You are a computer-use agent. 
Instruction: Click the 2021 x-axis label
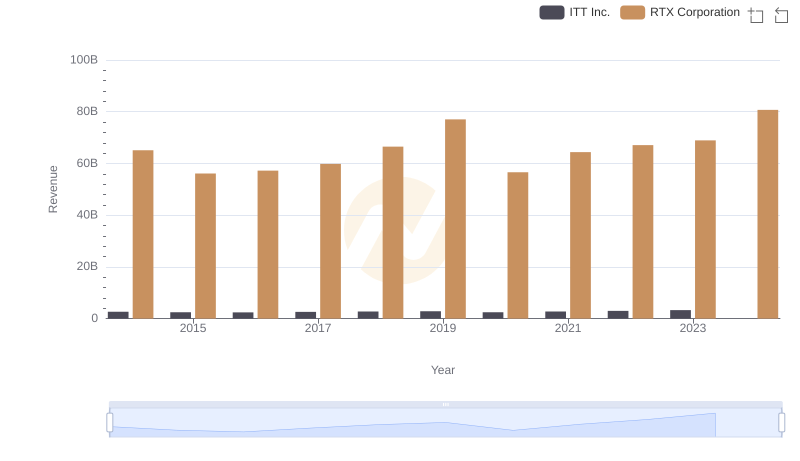click(x=568, y=328)
